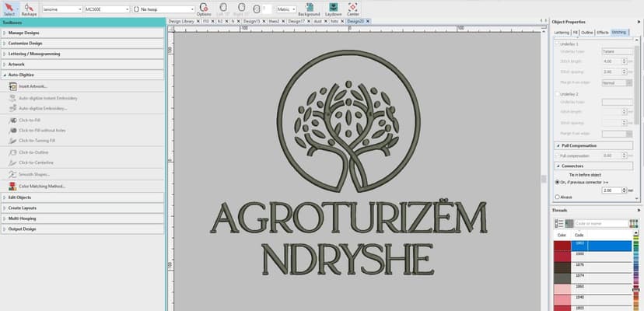
Task: Click the Smooth Shapes icon
Action: pyautogui.click(x=12, y=174)
